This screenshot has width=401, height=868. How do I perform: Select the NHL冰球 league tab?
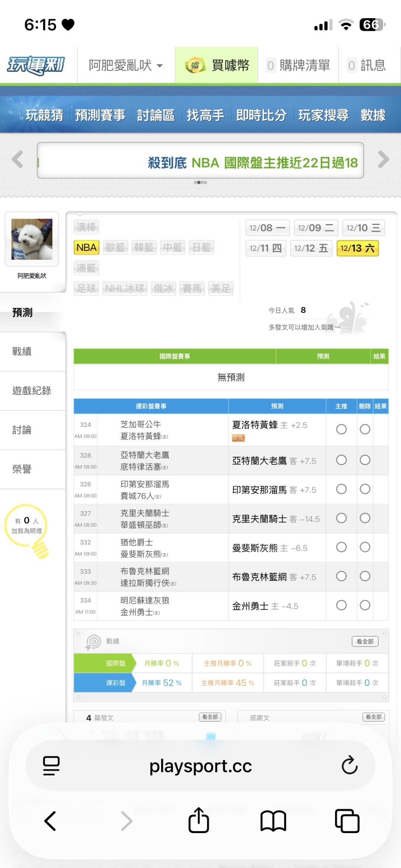125,288
